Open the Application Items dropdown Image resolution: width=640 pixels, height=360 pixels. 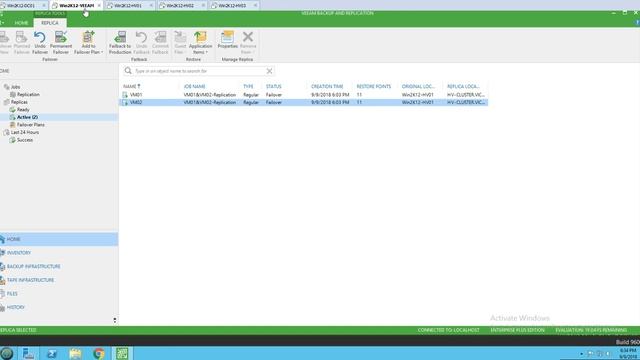200,42
